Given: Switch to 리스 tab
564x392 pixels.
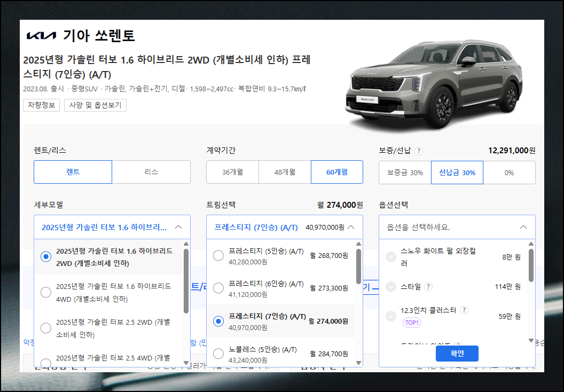Looking at the screenshot, I should point(151,172).
